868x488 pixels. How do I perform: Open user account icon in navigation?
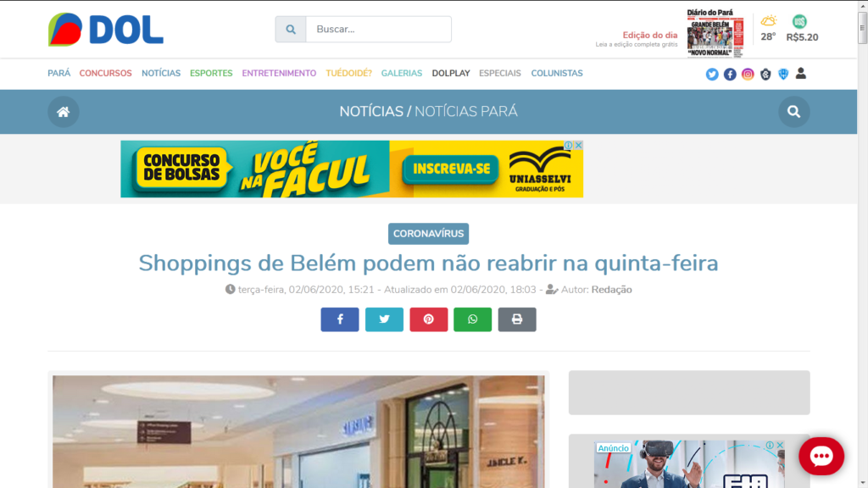(801, 74)
